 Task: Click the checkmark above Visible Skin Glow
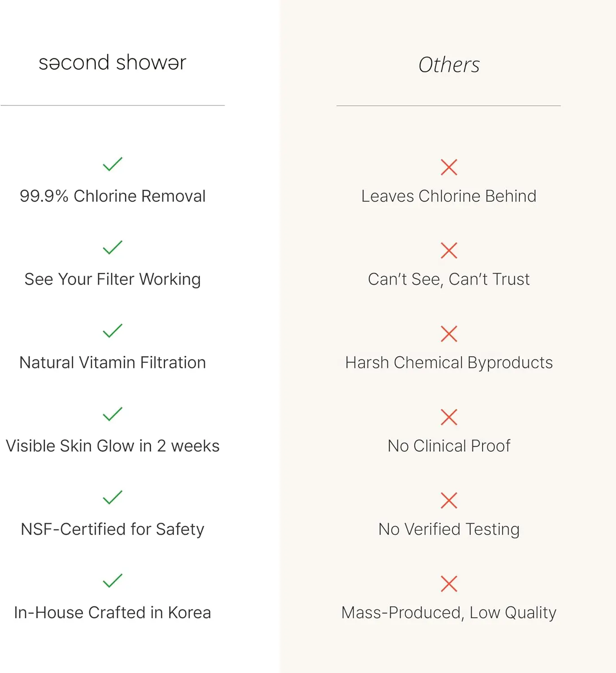pyautogui.click(x=112, y=414)
